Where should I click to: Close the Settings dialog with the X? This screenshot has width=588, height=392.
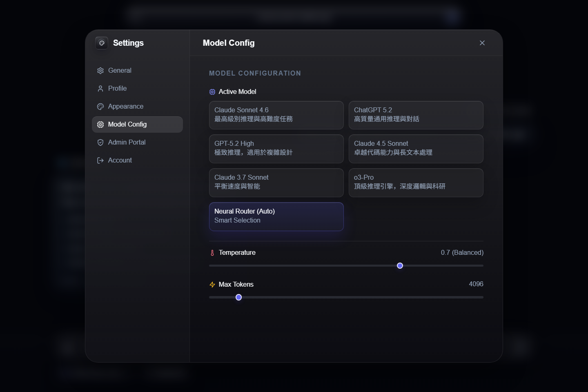pos(482,43)
